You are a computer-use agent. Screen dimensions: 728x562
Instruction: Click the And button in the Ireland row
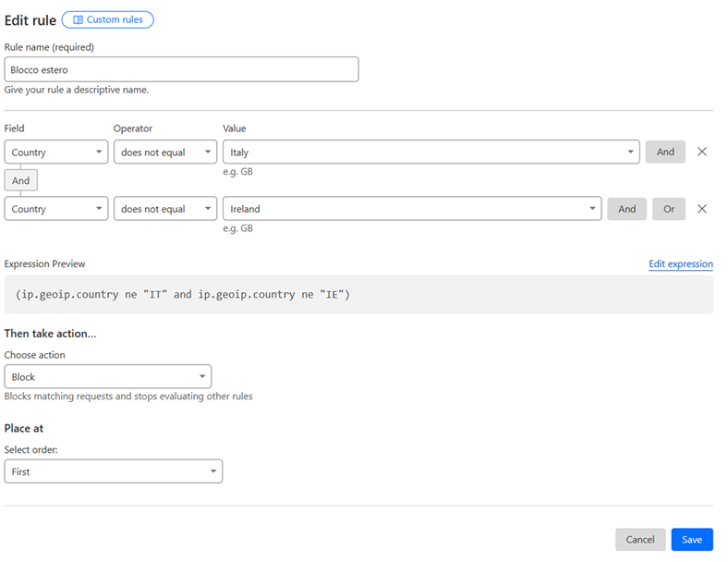[x=626, y=209]
